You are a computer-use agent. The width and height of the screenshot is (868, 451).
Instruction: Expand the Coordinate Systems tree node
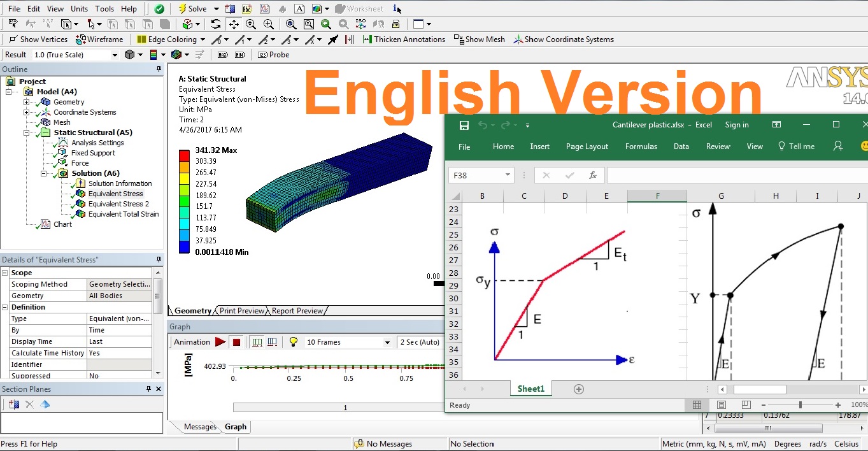pyautogui.click(x=26, y=112)
